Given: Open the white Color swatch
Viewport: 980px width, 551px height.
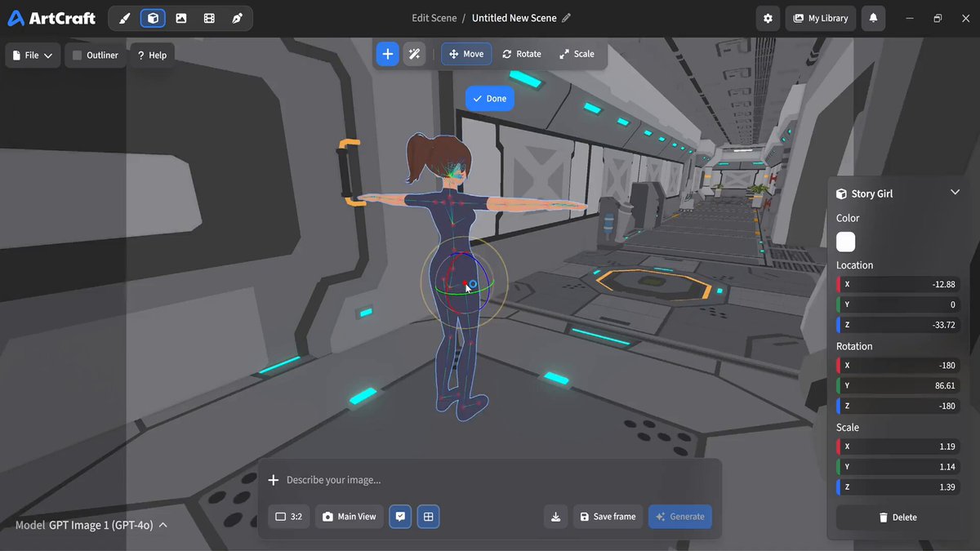Looking at the screenshot, I should pyautogui.click(x=846, y=242).
